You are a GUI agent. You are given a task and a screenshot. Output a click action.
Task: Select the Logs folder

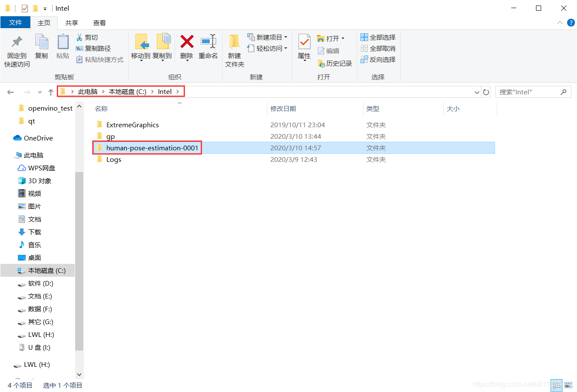click(114, 160)
